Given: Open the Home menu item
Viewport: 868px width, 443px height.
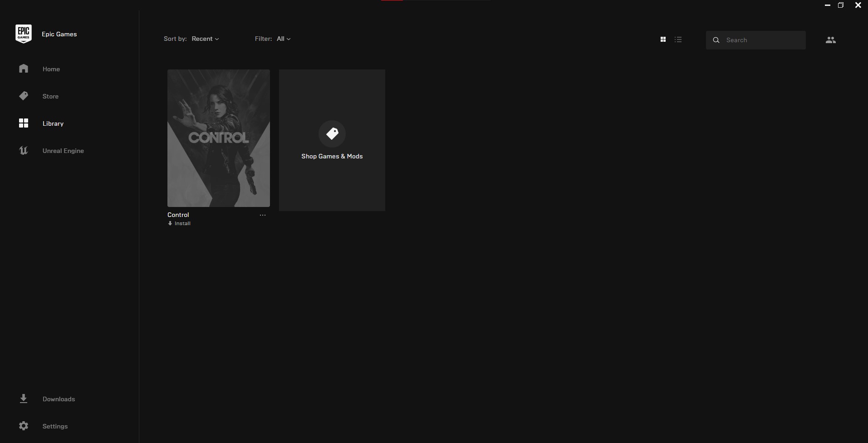Looking at the screenshot, I should [51, 69].
